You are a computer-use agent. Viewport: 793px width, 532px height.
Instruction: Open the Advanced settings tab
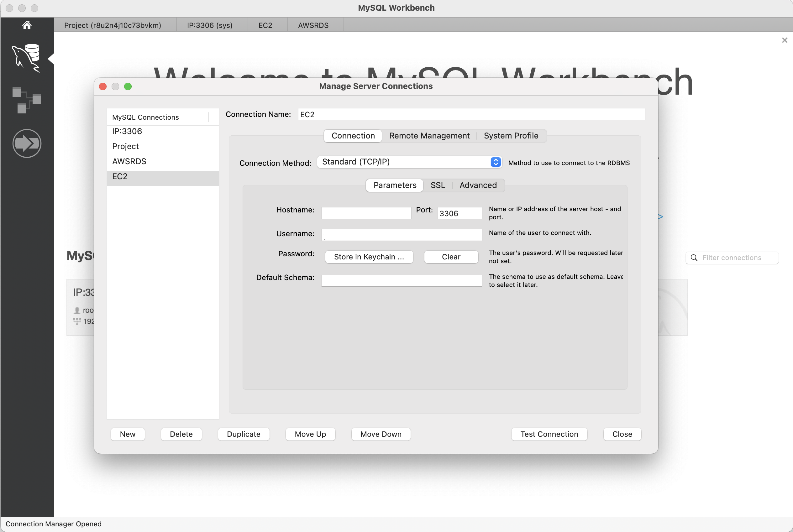pos(478,185)
